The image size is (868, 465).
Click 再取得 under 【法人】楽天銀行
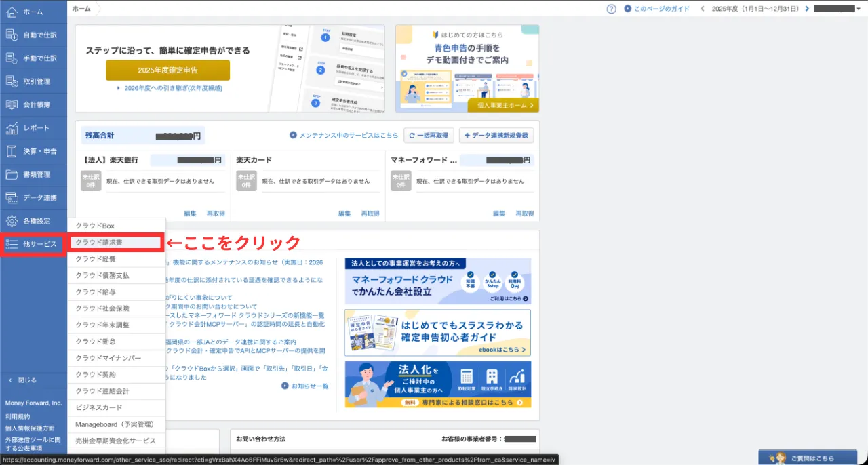pos(216,213)
